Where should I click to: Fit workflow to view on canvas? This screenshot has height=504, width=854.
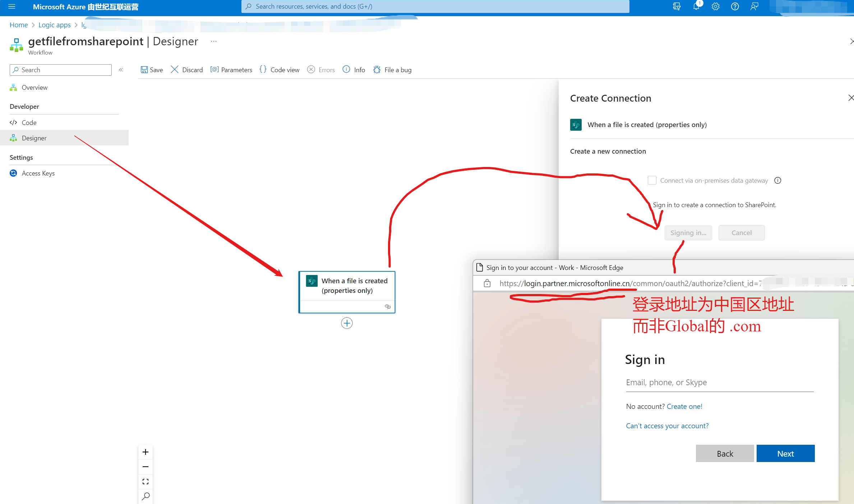click(146, 481)
